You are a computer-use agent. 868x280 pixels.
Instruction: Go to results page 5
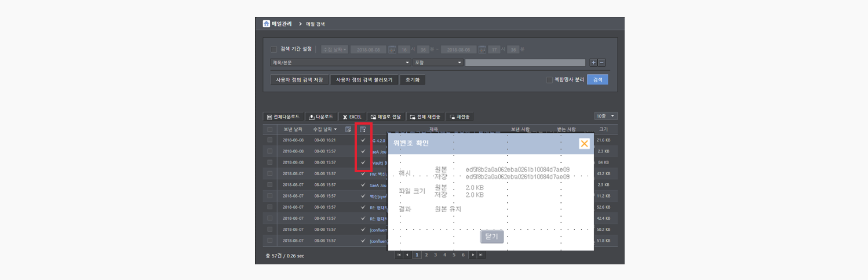tap(454, 254)
